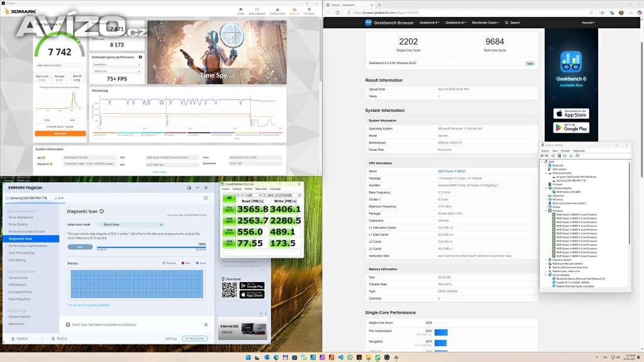Open the Select scan mode dropdown
Viewport: 644px width, 362px height.
point(131,224)
